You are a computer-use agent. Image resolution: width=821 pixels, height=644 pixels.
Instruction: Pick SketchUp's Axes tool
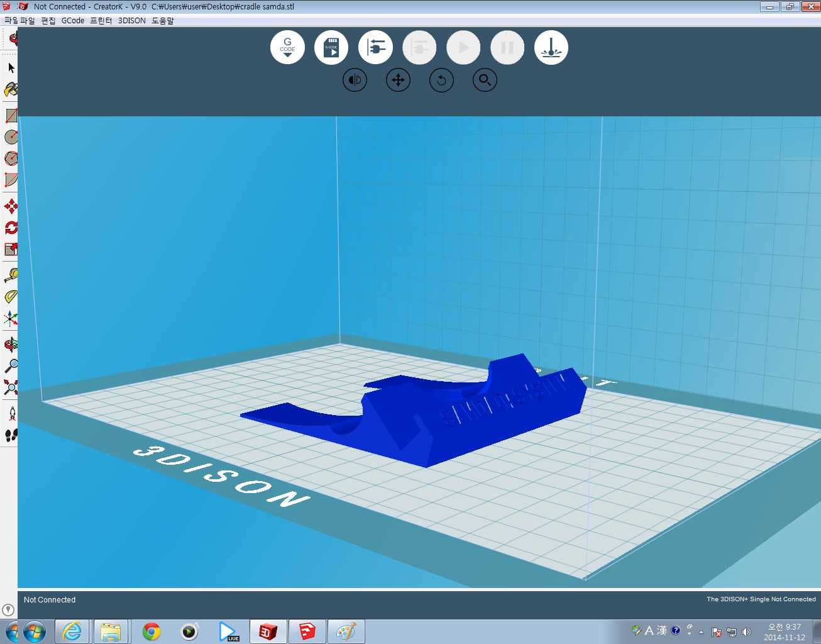pyautogui.click(x=11, y=319)
